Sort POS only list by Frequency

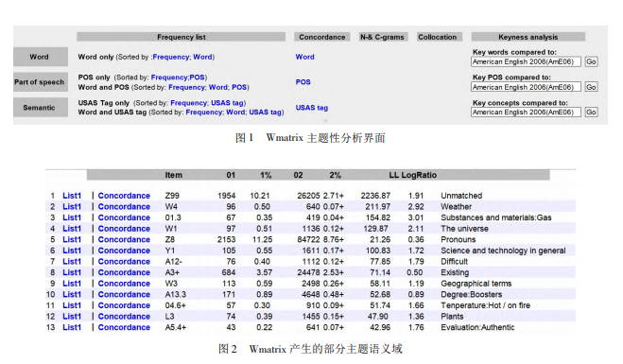pyautogui.click(x=169, y=78)
